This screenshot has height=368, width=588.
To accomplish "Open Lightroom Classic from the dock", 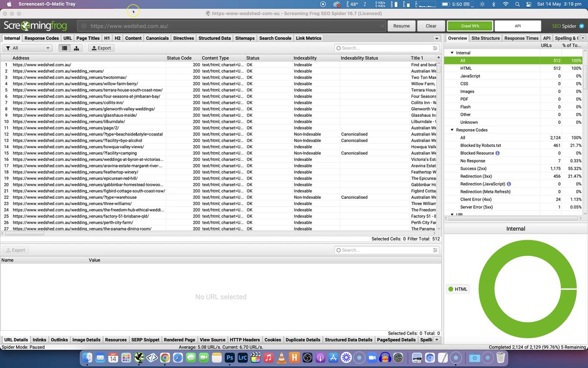I will 242,358.
